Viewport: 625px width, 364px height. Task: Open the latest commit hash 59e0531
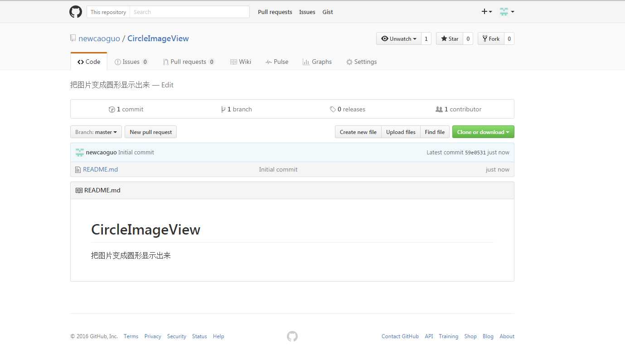click(x=475, y=153)
